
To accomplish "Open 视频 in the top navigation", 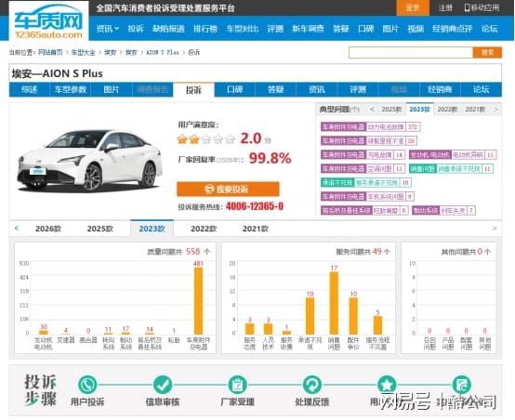I will (416, 29).
